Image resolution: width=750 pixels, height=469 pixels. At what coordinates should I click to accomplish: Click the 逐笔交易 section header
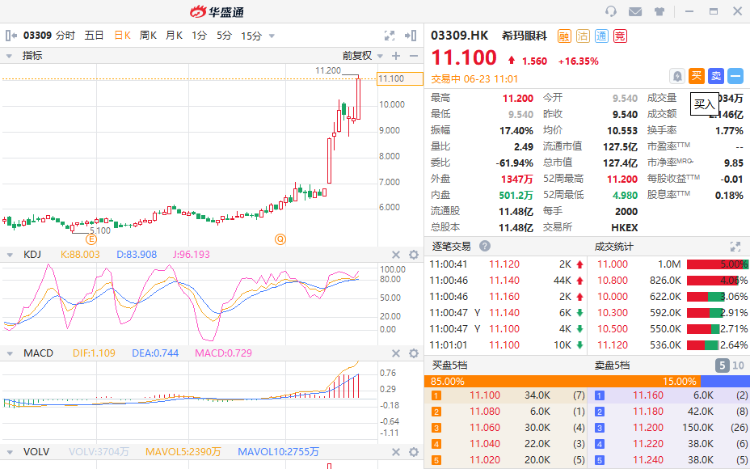[x=452, y=246]
